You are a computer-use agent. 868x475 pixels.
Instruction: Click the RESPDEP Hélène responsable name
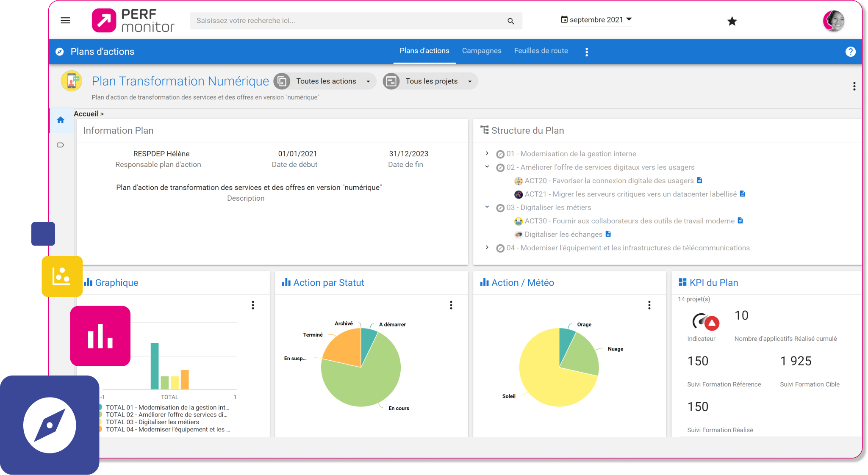[x=161, y=154]
